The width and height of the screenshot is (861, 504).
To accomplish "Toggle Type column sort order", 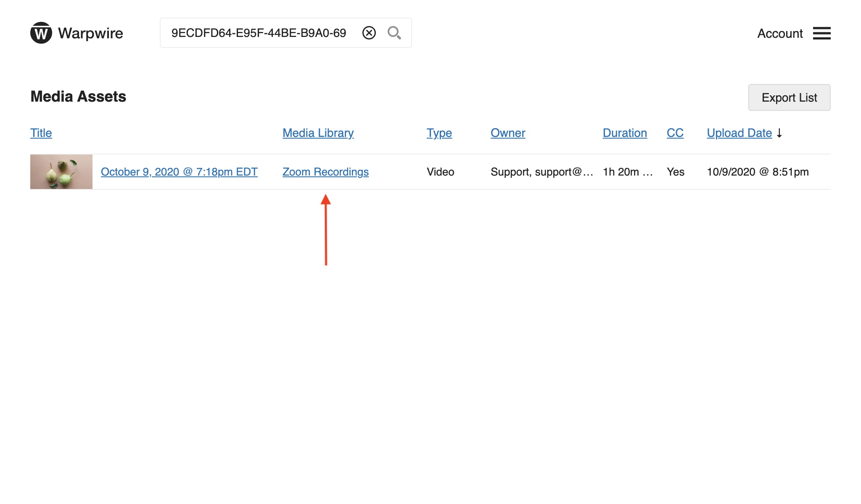I will 438,133.
